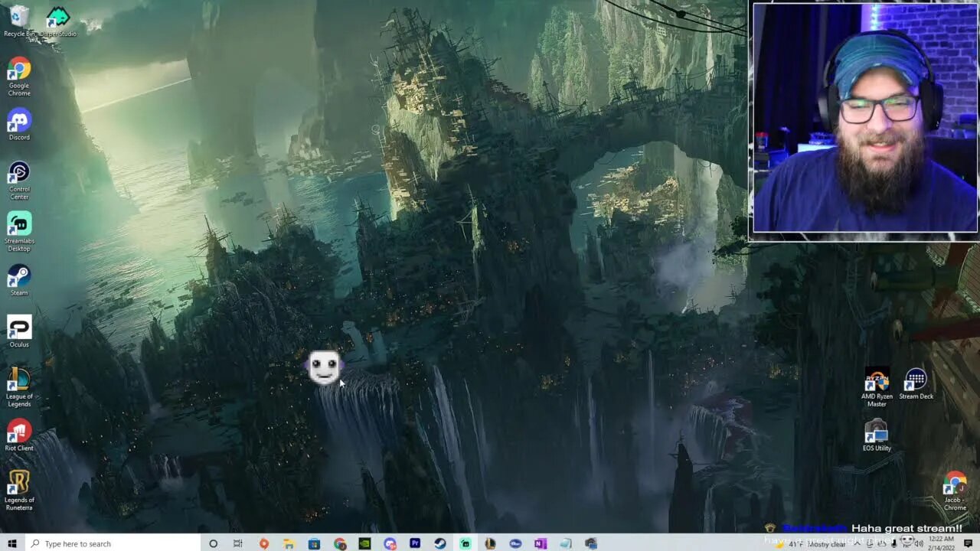Open the Sniper Studio desktop shortcut
Image resolution: width=980 pixels, height=551 pixels.
pyautogui.click(x=58, y=21)
